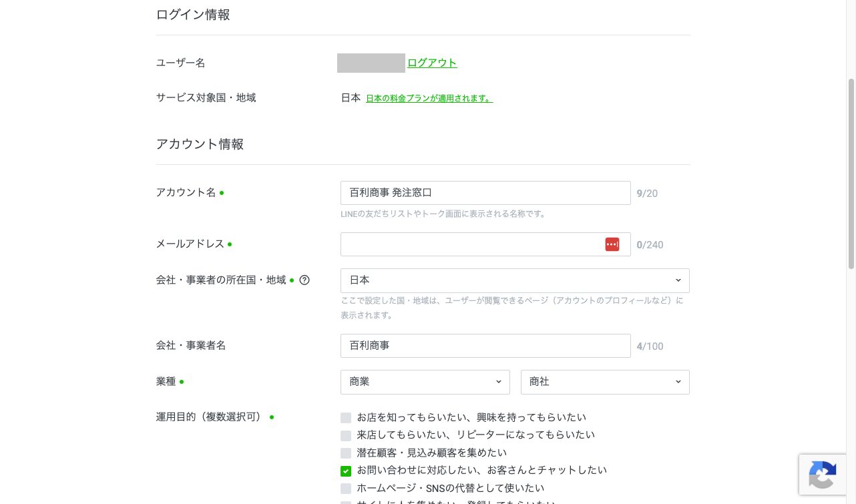The height and width of the screenshot is (504, 856).
Task: Click the 9/20 character counter
Action: [x=647, y=194]
